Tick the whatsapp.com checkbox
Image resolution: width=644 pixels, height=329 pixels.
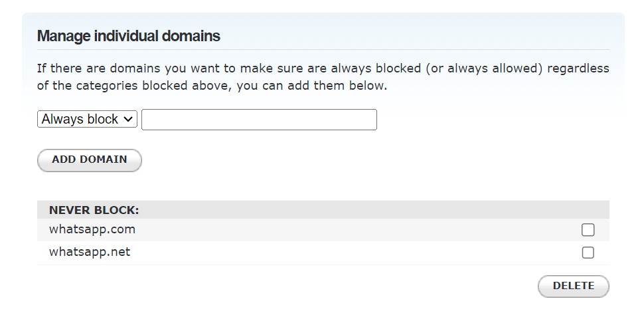(x=588, y=230)
